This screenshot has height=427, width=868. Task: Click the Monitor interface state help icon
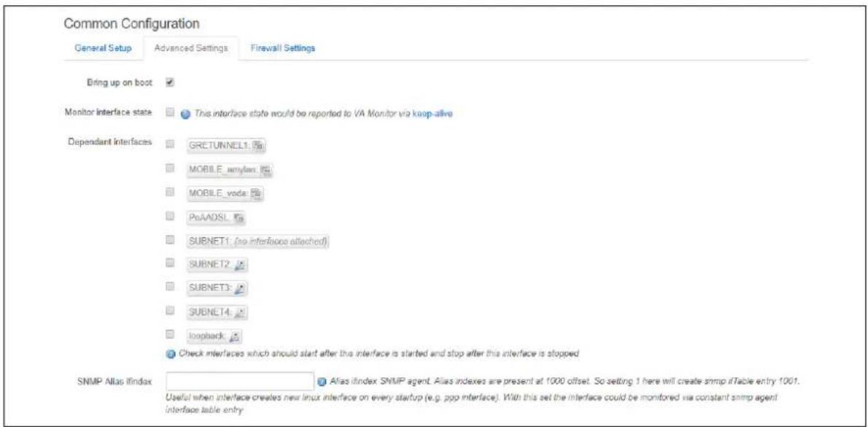[185, 114]
